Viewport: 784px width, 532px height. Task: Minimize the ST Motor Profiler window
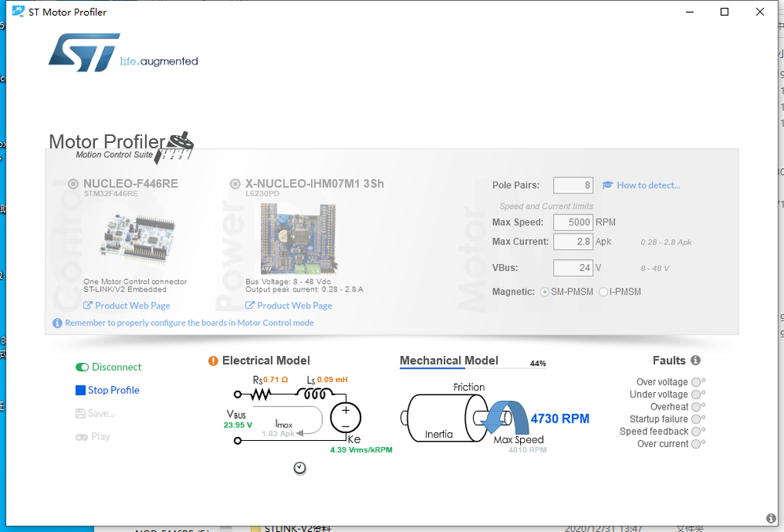[690, 12]
